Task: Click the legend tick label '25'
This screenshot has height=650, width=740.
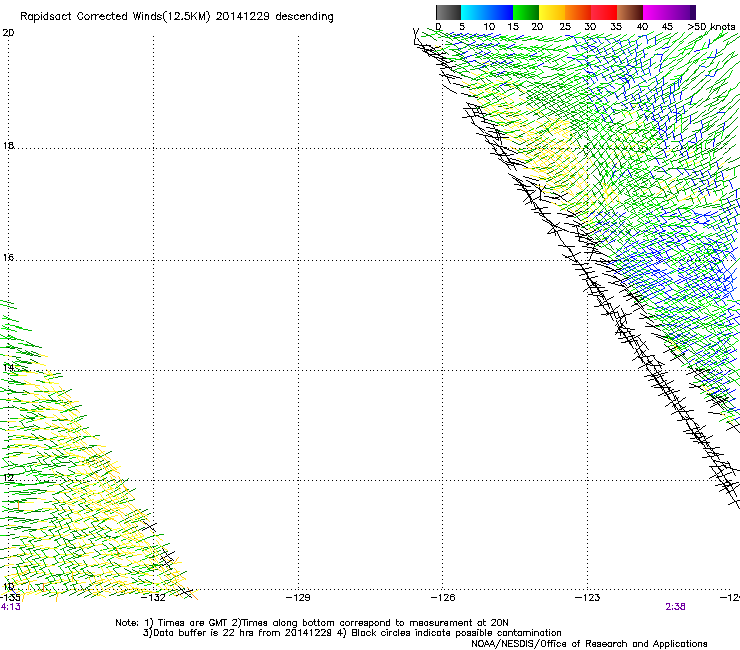Action: (x=565, y=27)
